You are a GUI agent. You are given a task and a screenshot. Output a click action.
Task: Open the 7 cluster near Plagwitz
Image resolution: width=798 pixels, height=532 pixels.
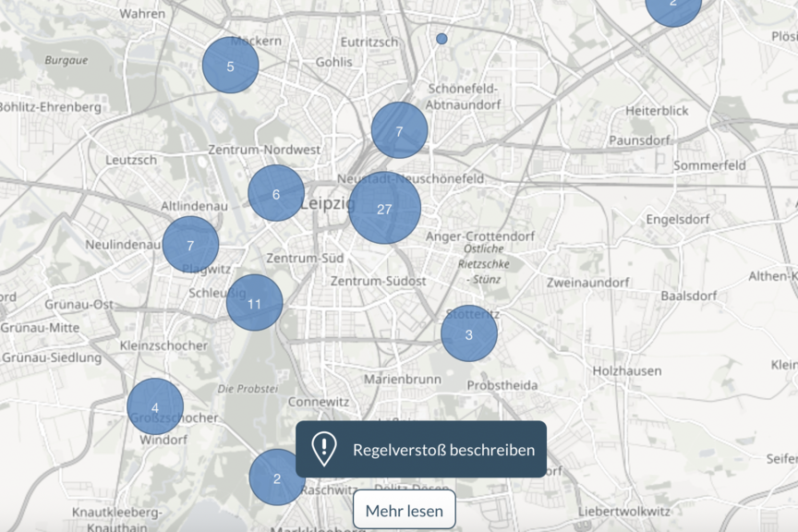[x=190, y=245]
